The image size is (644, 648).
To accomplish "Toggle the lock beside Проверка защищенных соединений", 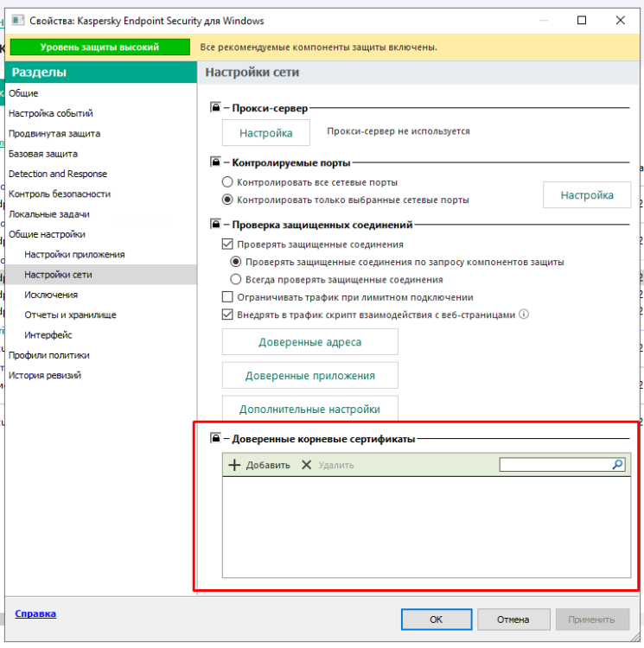I will [215, 225].
